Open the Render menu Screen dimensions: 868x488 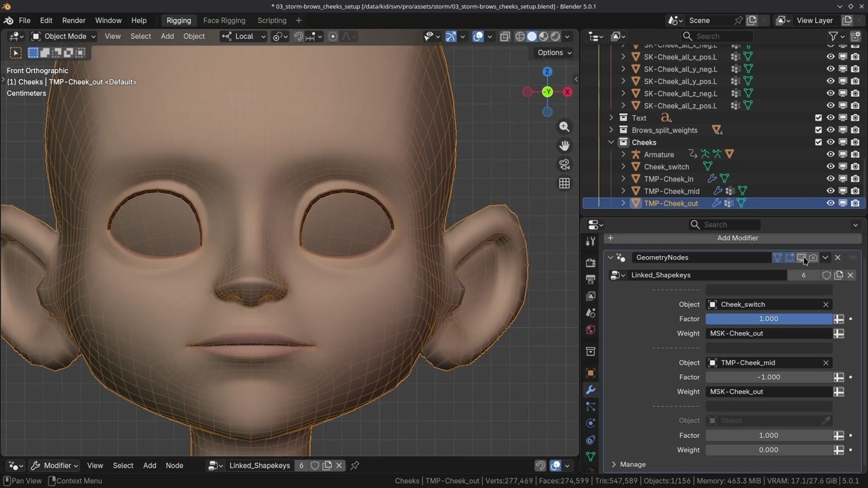pos(74,20)
